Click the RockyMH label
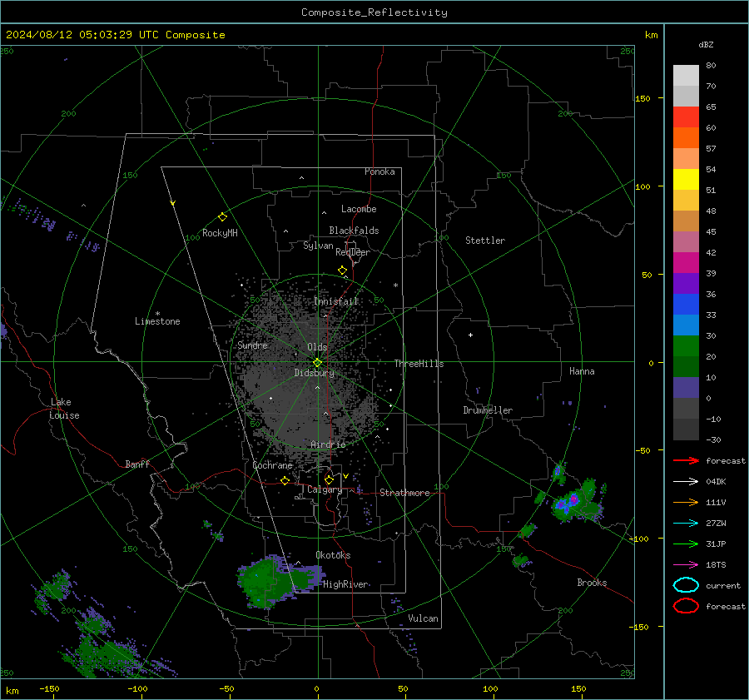This screenshot has height=700, width=749. click(x=220, y=233)
